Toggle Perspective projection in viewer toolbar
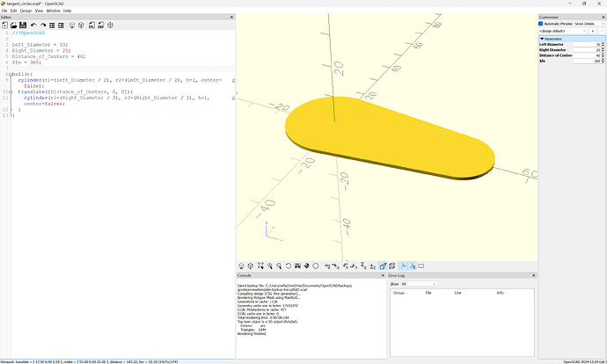Viewport: 607px width, 364px height. click(383, 266)
